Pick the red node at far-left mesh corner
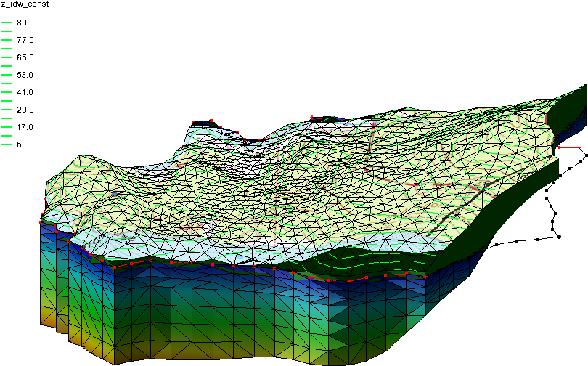This screenshot has width=588, height=366. point(41,221)
